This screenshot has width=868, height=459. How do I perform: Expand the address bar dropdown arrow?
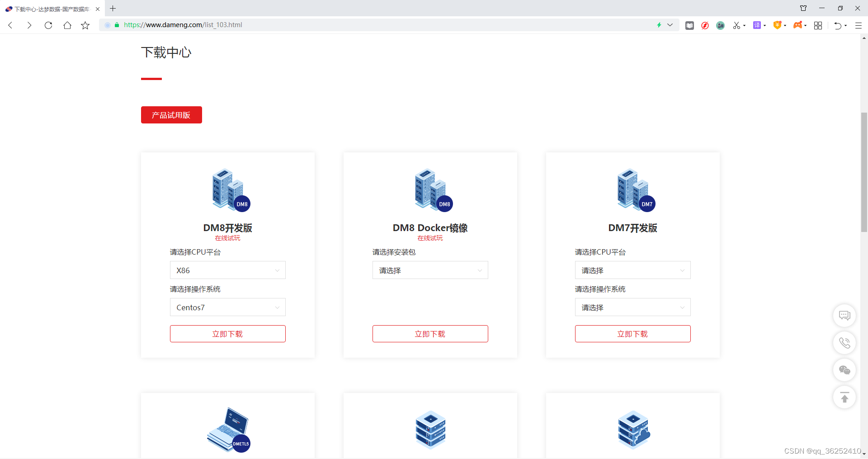(670, 25)
